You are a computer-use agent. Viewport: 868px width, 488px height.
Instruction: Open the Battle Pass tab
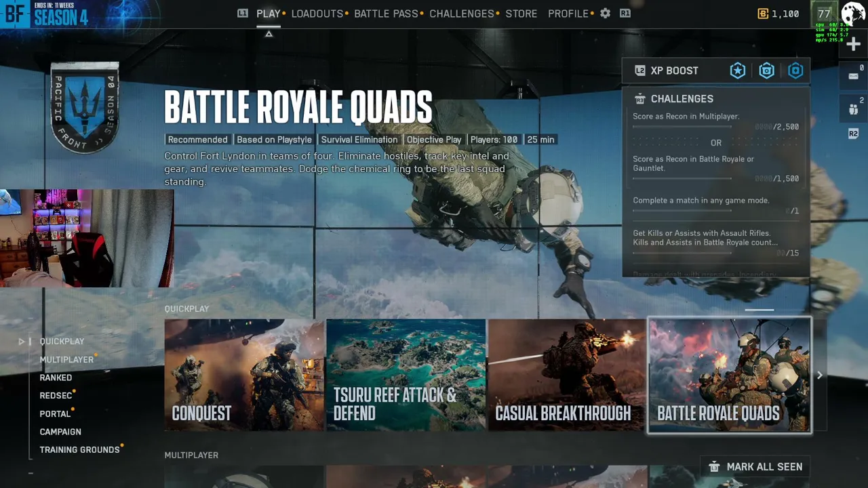[x=386, y=14]
